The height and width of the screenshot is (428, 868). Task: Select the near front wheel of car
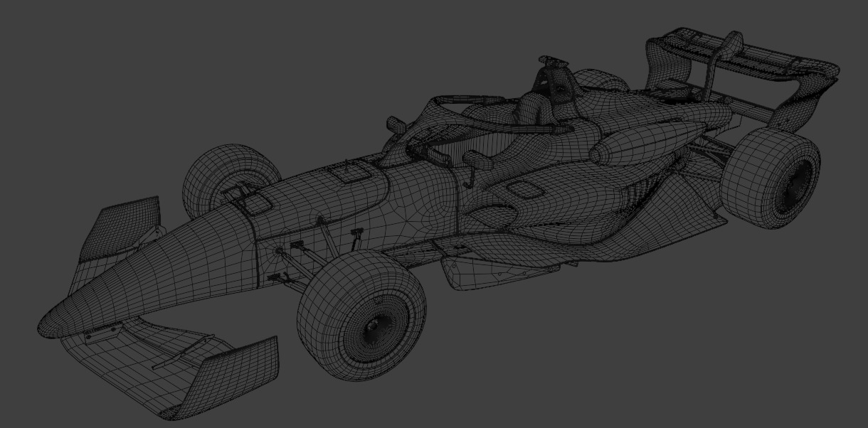tap(361, 315)
